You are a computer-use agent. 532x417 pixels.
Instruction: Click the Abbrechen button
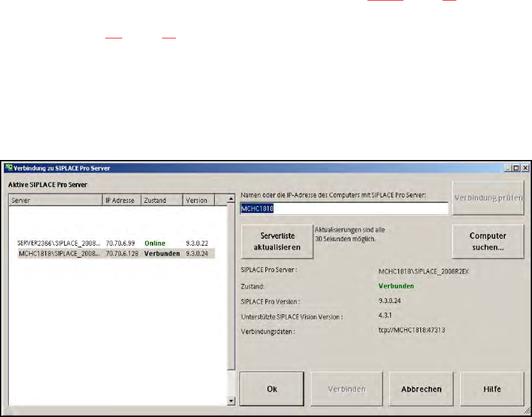pos(421,389)
